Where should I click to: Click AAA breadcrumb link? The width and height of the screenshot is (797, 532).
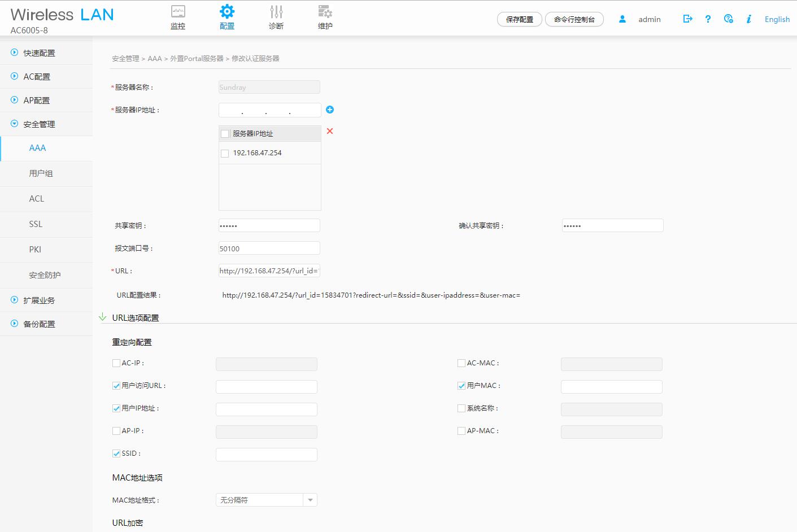pos(155,58)
